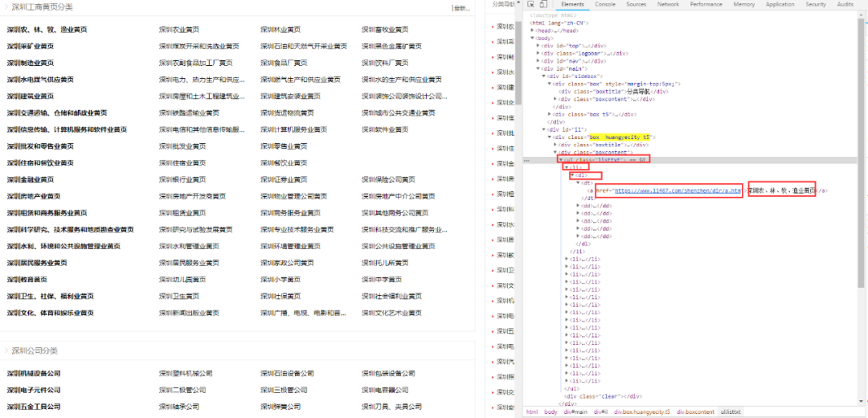
Task: Select div.boxcontent breadcrumb
Action: click(695, 412)
